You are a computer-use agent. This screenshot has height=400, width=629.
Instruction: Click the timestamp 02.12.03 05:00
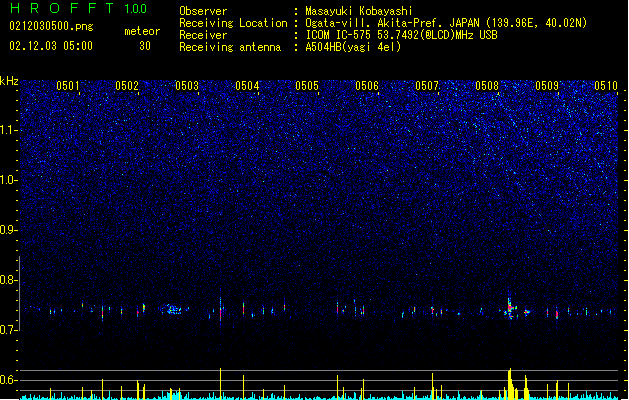coord(51,46)
